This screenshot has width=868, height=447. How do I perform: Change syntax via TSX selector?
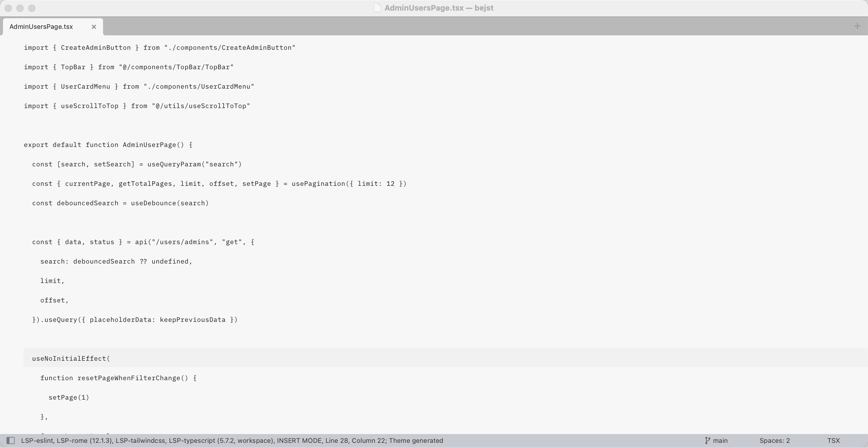[x=833, y=441]
